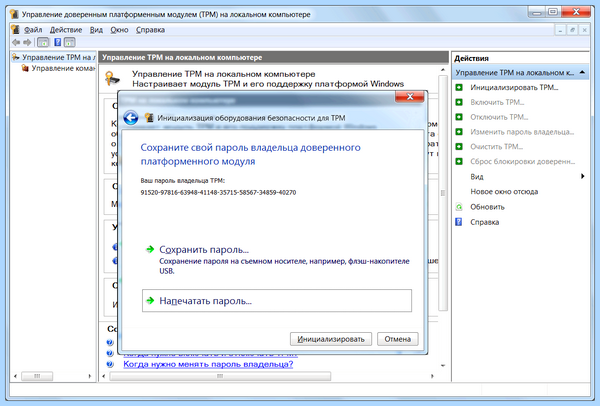Click the Сброс блокировки green icon
This screenshot has width=600, height=406.
point(459,161)
